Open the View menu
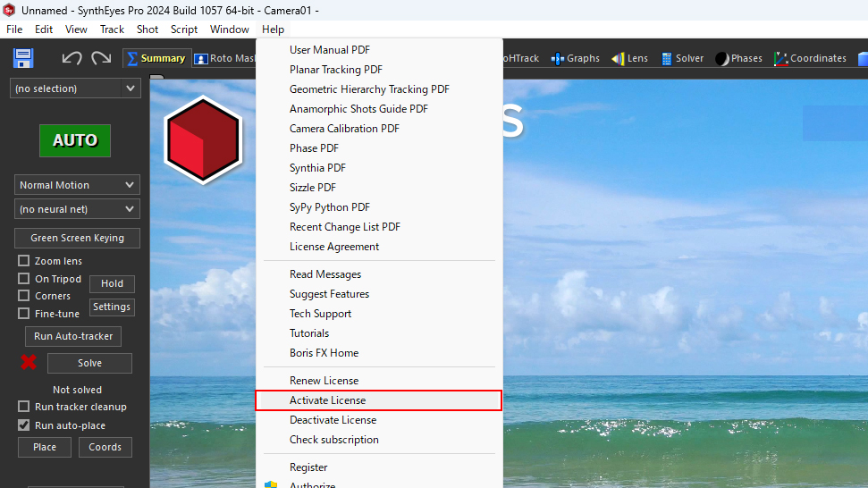This screenshot has height=488, width=868. coord(76,29)
